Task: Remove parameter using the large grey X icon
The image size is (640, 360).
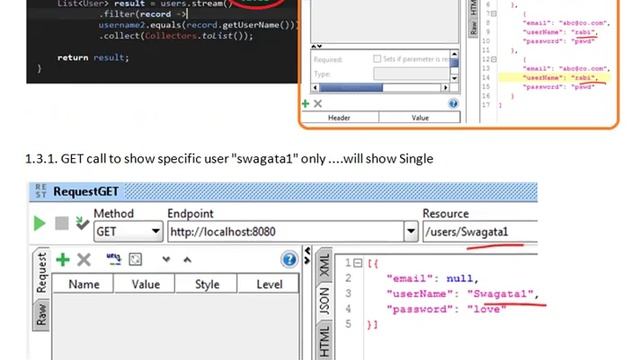Action: point(84,260)
